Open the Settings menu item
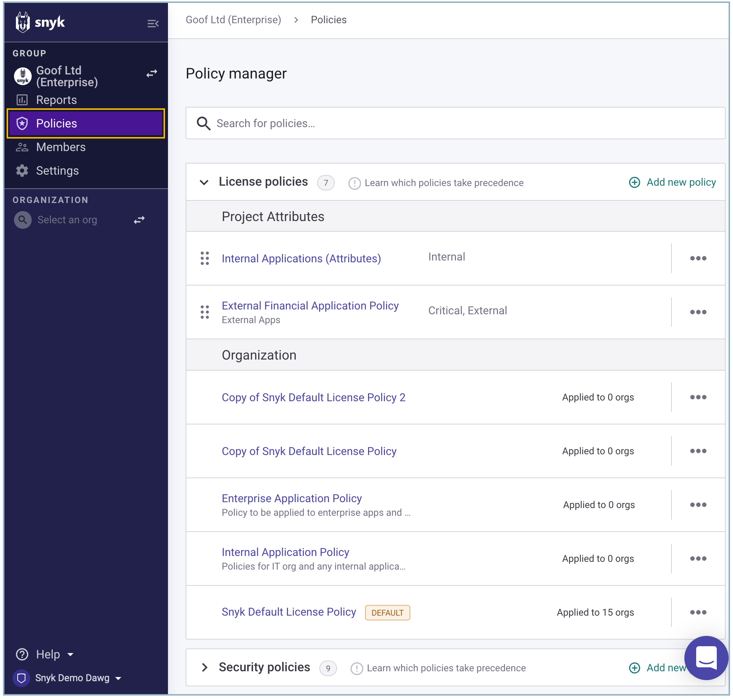 [86, 171]
